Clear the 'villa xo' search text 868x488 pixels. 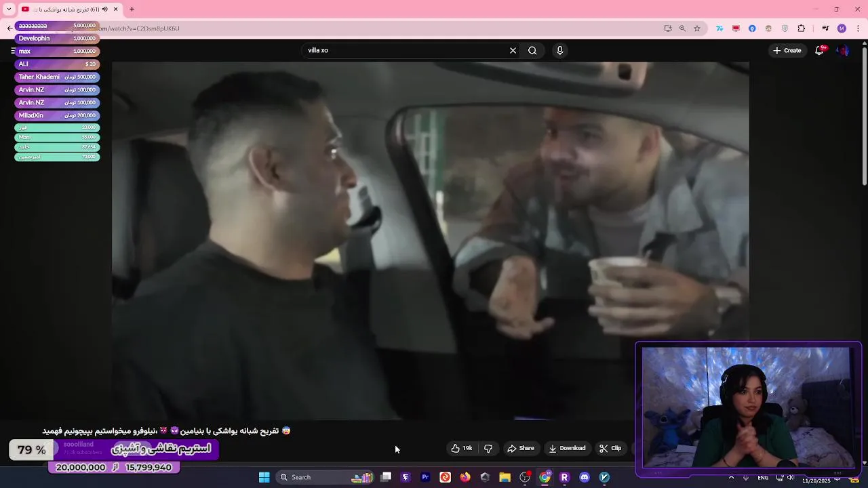coord(513,50)
